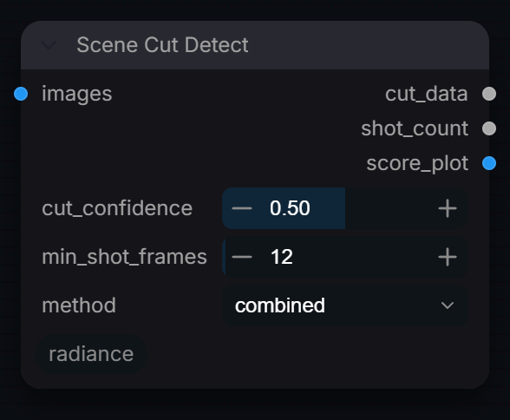Image resolution: width=510 pixels, height=420 pixels.
Task: Click the images input label
Action: coord(77,94)
